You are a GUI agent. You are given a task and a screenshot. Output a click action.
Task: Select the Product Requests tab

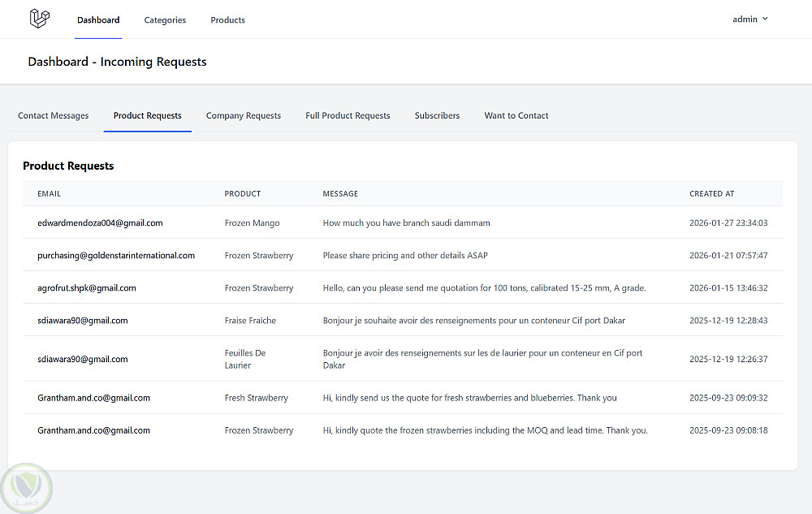point(148,116)
